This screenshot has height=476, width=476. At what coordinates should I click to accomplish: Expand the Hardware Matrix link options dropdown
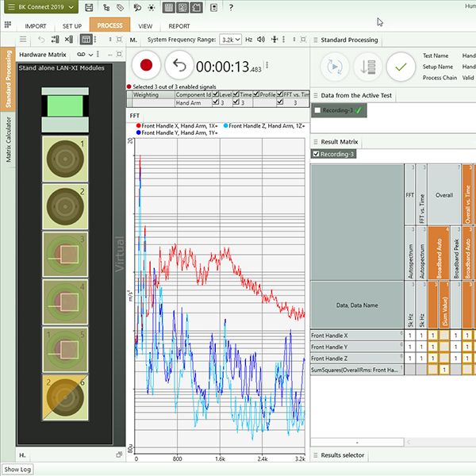[91, 54]
